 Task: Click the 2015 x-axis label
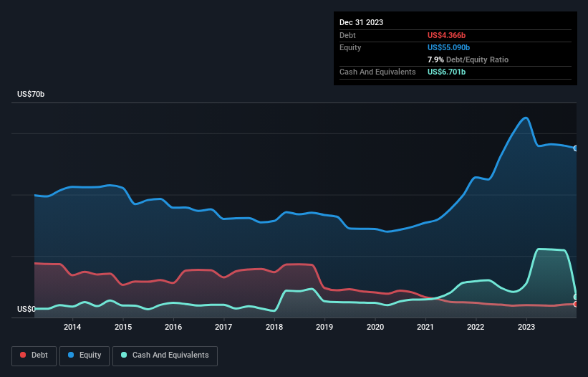(123, 327)
